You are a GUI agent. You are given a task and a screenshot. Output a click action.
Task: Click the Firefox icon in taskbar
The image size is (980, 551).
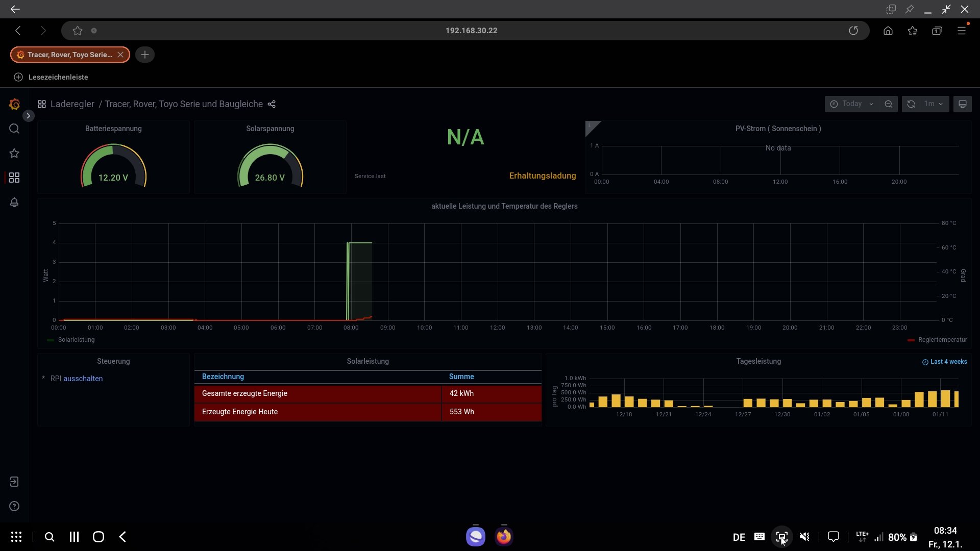tap(504, 537)
